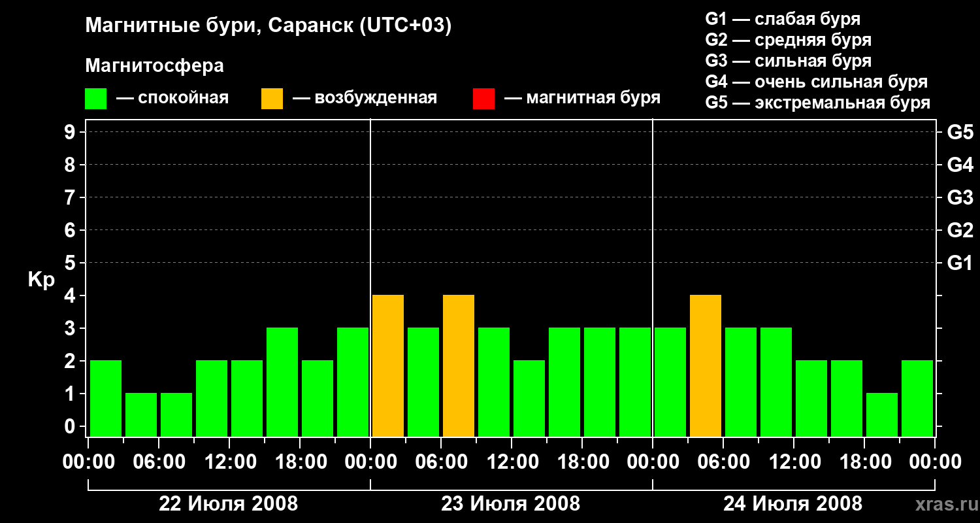Click legend line 'G4 — очень сильная буря'
The image size is (980, 523).
point(816,82)
